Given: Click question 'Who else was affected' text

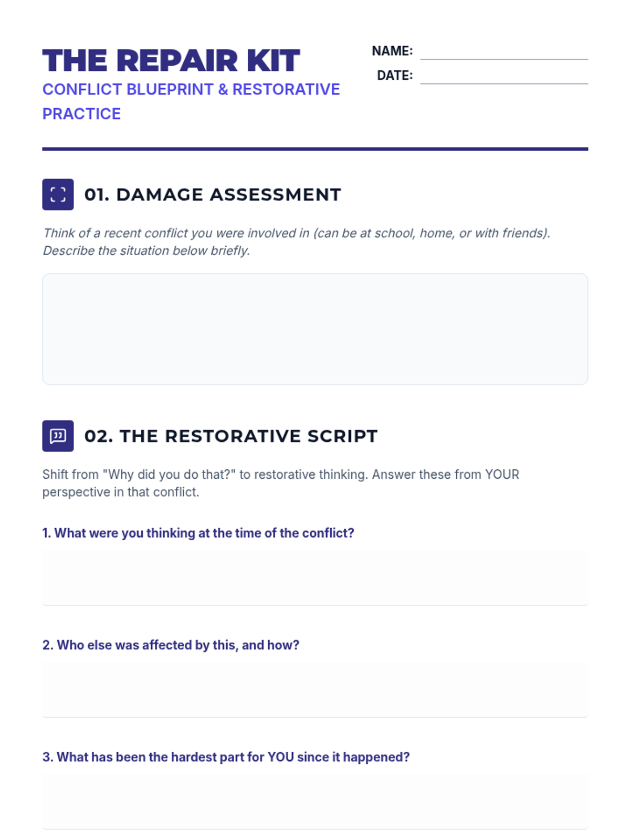Looking at the screenshot, I should [x=171, y=645].
